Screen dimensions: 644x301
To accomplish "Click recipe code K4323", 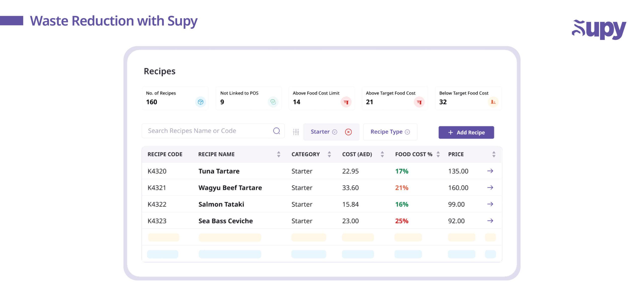I will (x=157, y=221).
